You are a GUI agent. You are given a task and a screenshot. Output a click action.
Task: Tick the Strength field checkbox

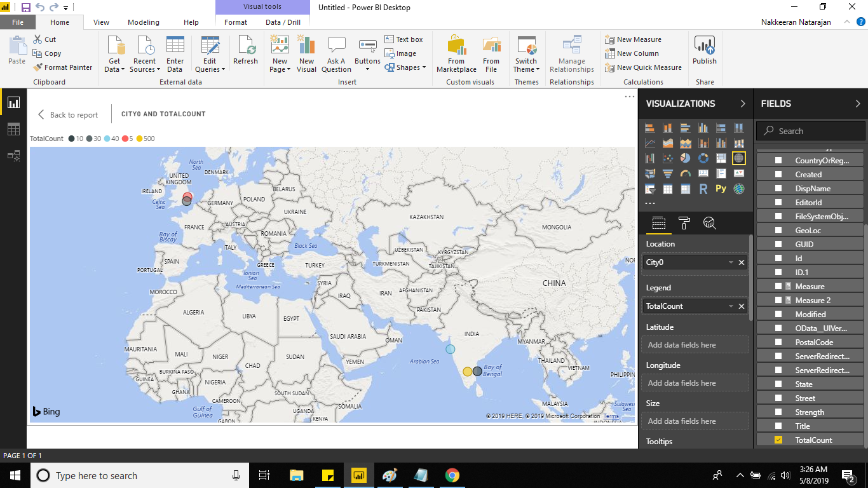[778, 412]
